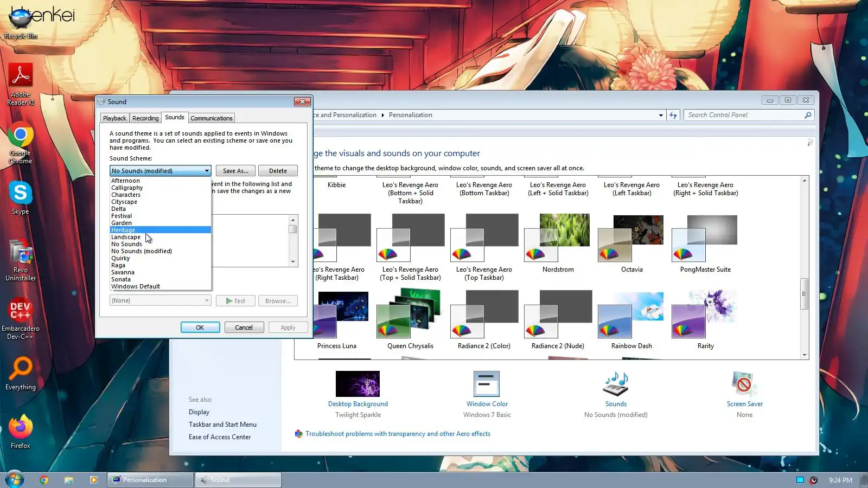Click the theme list scroll-down arrow
868x488 pixels.
(x=805, y=355)
